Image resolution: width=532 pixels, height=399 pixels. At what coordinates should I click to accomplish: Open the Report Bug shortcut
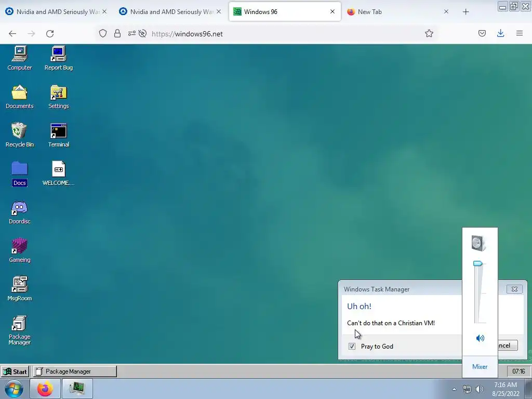59,58
